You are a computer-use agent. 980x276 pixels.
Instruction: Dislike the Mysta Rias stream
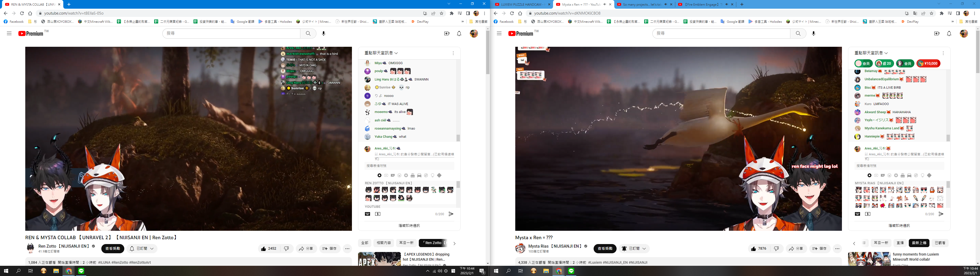tap(776, 249)
